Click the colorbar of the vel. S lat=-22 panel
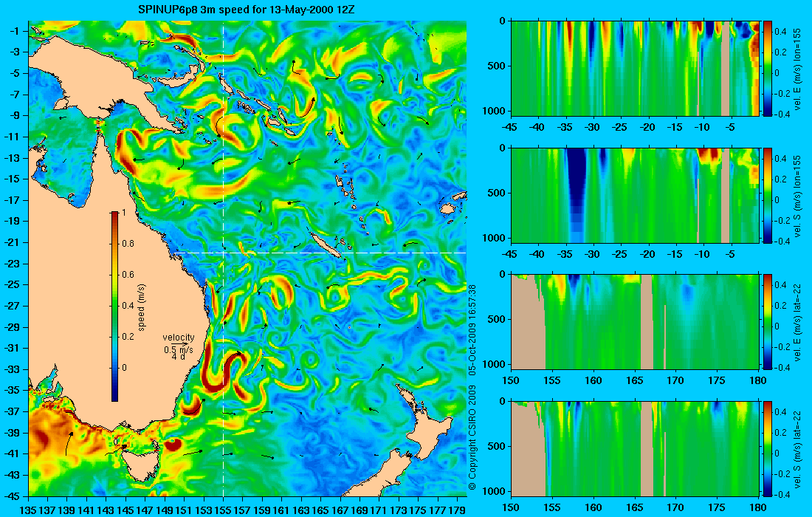The height and width of the screenshot is (517, 812). click(x=768, y=448)
